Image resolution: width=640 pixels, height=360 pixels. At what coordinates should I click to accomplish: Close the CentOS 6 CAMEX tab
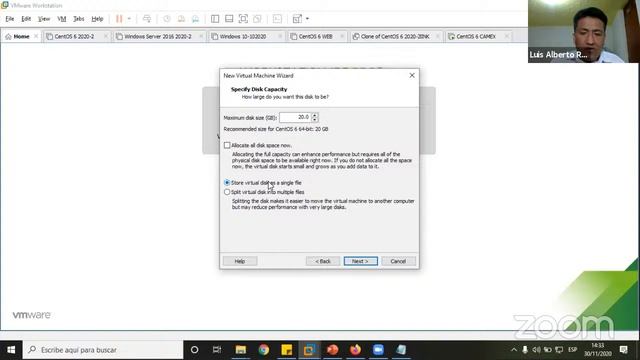click(x=507, y=36)
